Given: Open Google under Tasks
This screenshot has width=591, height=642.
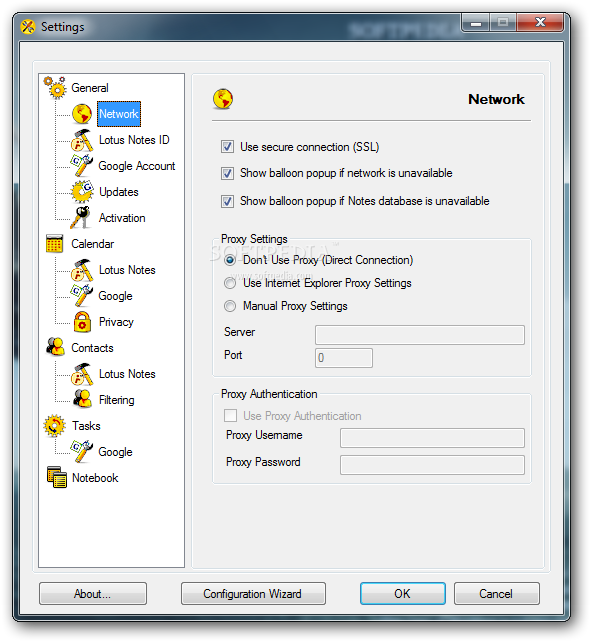Looking at the screenshot, I should pyautogui.click(x=115, y=452).
